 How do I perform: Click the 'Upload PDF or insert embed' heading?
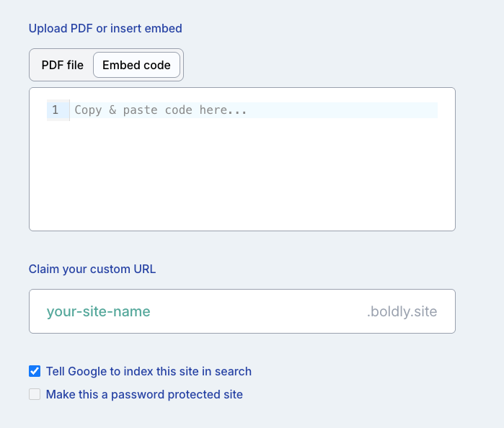pos(105,29)
